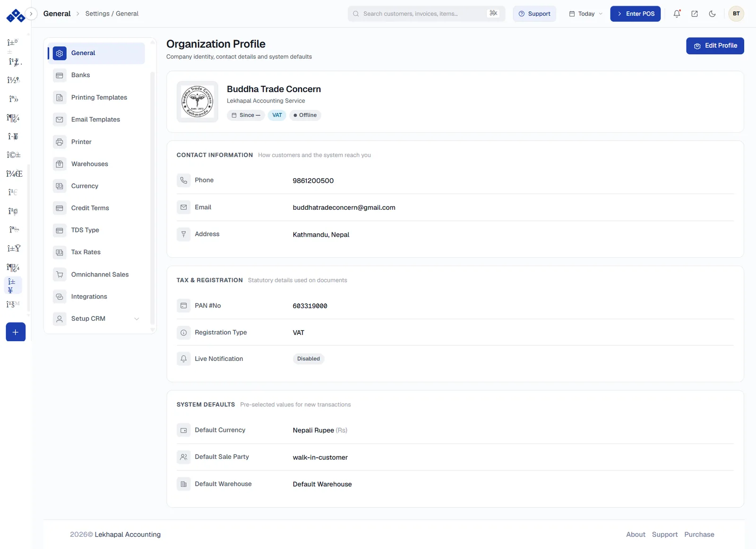Viewport: 756px width, 549px height.
Task: Open the notifications bell
Action: 677,14
